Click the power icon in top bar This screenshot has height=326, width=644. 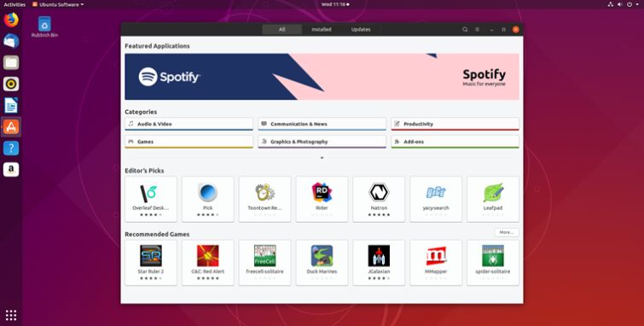click(x=629, y=4)
